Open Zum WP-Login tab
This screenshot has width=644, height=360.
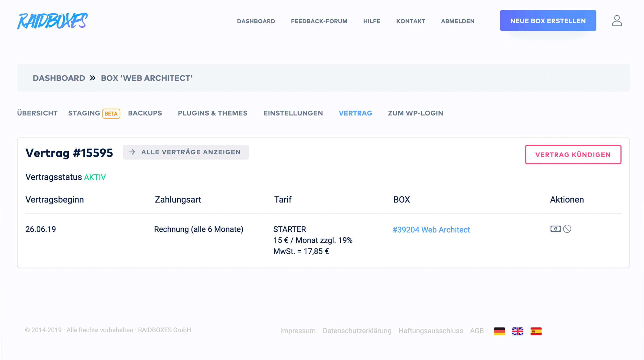[415, 113]
